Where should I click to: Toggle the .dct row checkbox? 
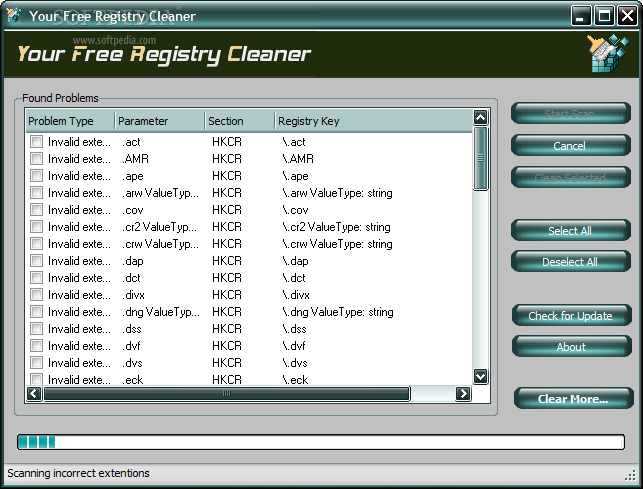(x=36, y=278)
